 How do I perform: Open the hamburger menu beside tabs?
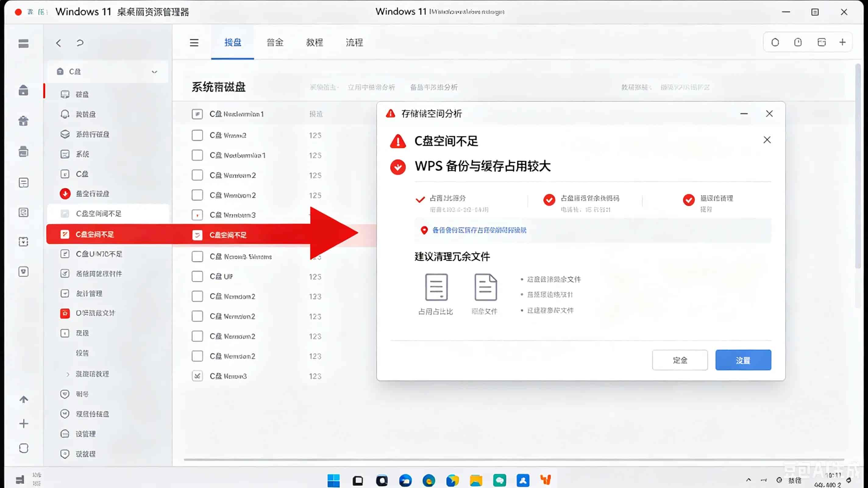tap(194, 43)
